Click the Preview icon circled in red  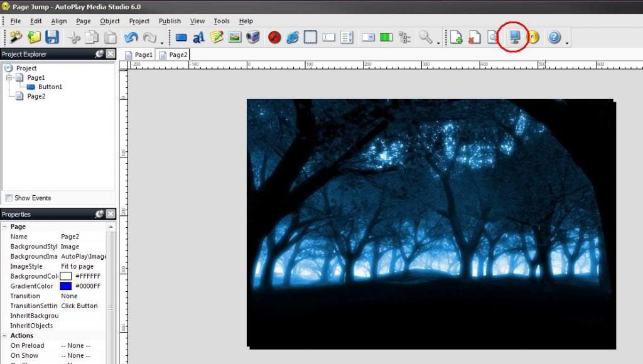(x=515, y=37)
